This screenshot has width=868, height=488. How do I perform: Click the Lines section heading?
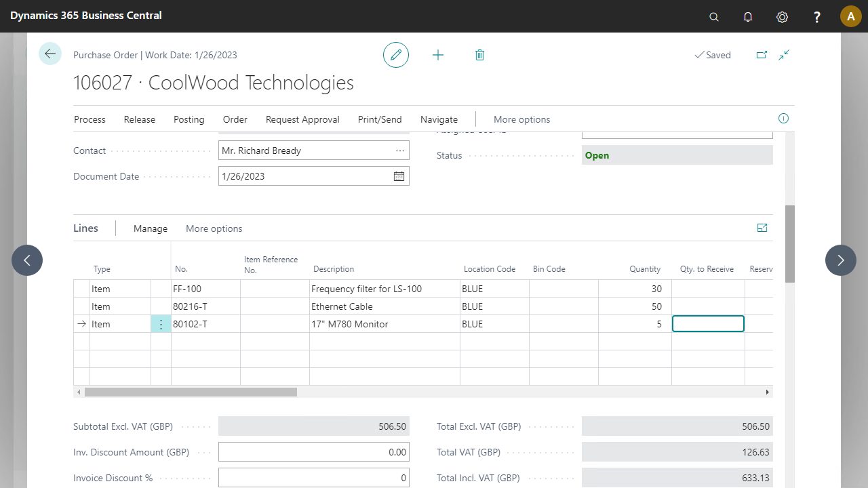(85, 228)
